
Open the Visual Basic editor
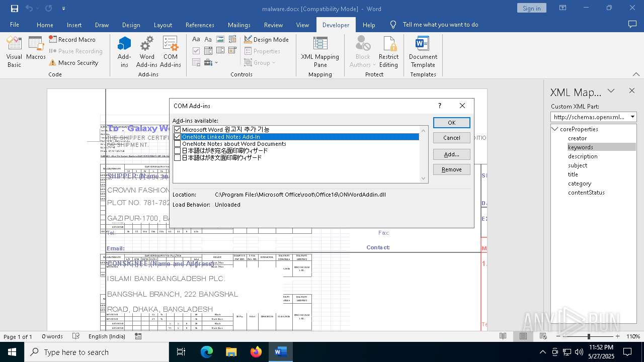click(14, 52)
